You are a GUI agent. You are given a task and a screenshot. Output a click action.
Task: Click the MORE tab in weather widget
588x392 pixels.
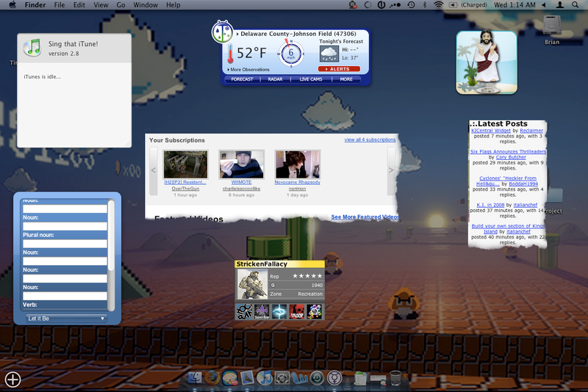click(x=346, y=79)
